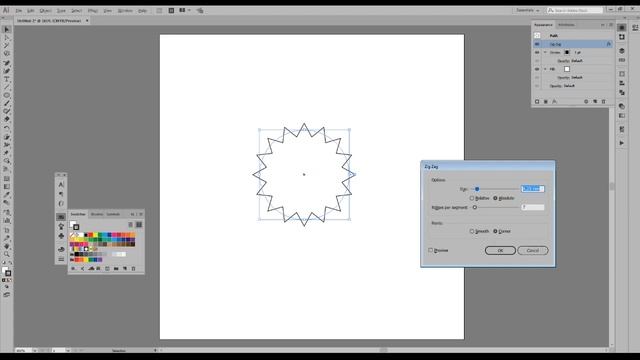Image resolution: width=640 pixels, height=360 pixels.
Task: Open the Appearance panel flyout menu
Action: [x=611, y=25]
